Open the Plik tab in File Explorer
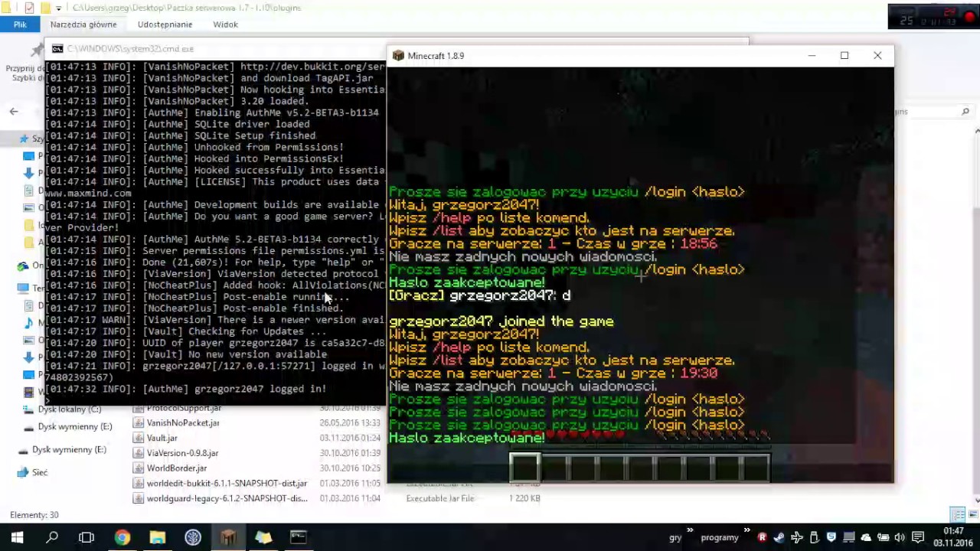 pyautogui.click(x=20, y=24)
